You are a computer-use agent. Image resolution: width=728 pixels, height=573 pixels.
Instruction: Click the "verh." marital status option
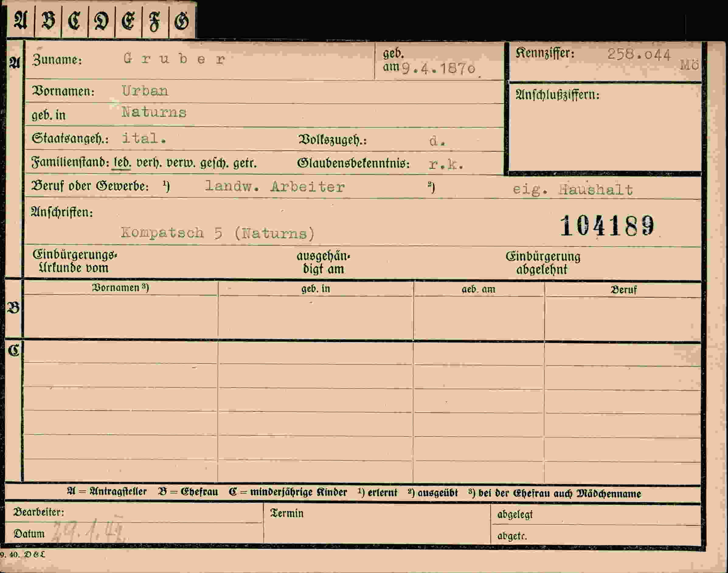149,163
